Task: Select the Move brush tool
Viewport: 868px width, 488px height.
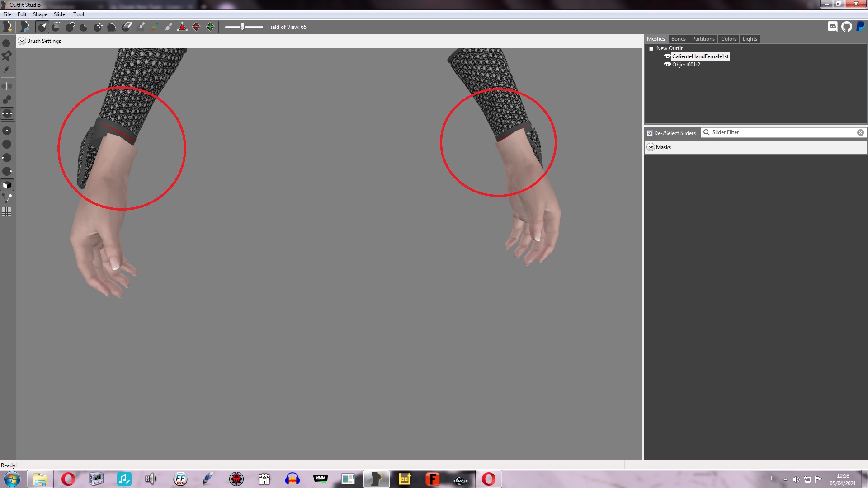Action: click(98, 27)
